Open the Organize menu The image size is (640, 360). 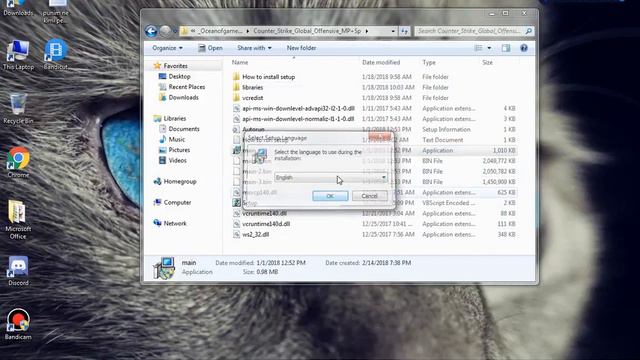click(x=167, y=48)
